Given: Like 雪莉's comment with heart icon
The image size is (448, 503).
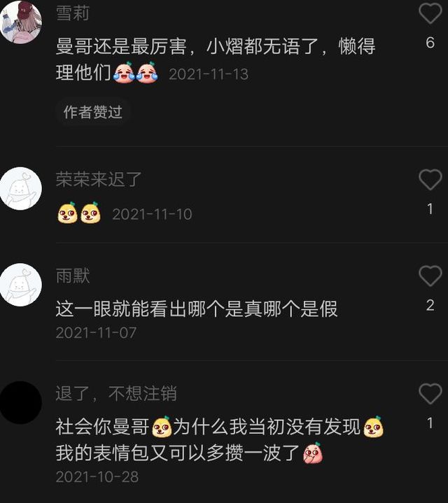Looking at the screenshot, I should (x=430, y=13).
